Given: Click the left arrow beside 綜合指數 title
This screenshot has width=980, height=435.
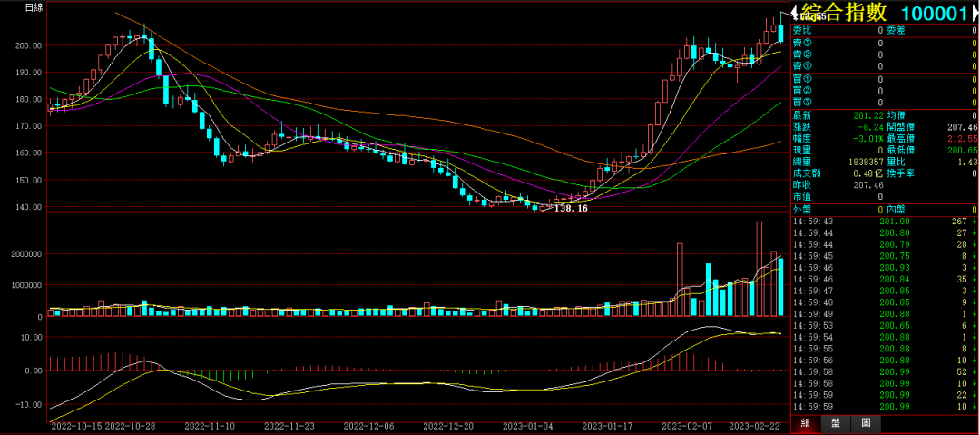Looking at the screenshot, I should (x=794, y=13).
